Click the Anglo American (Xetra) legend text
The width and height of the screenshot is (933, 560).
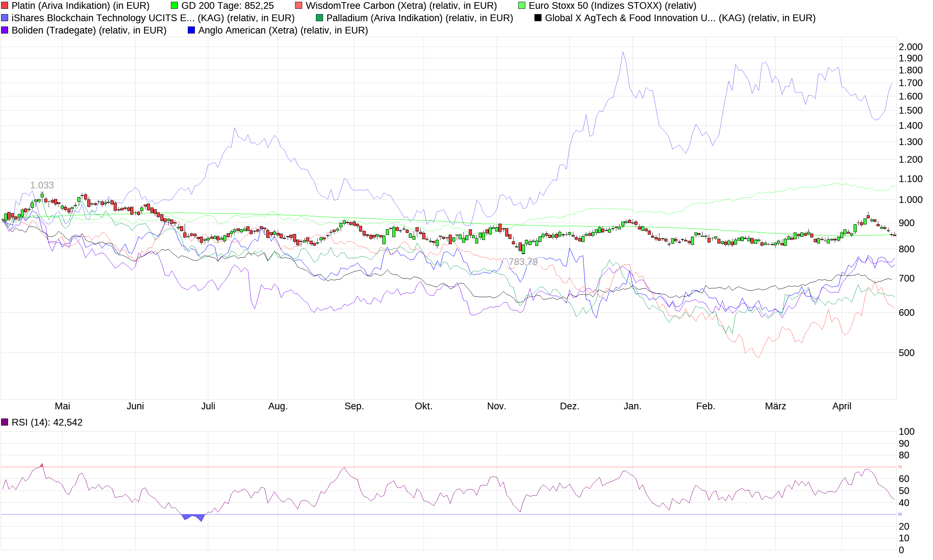[x=283, y=30]
